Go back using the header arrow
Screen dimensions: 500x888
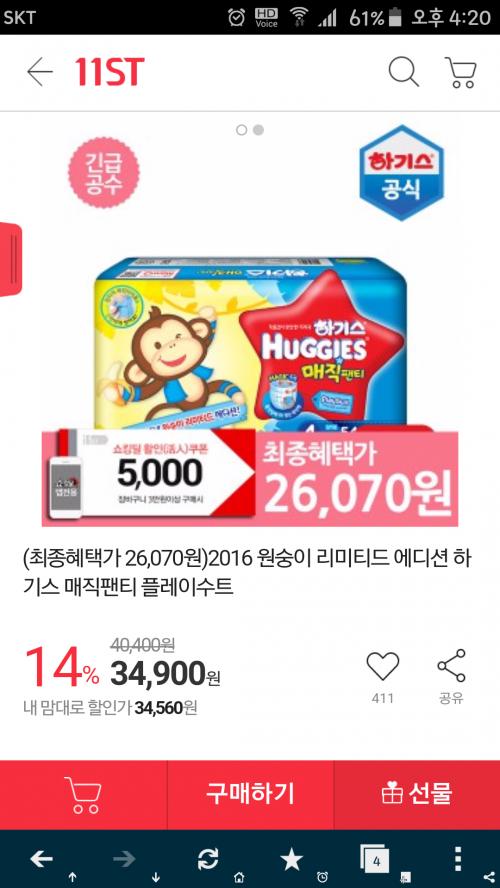click(40, 72)
